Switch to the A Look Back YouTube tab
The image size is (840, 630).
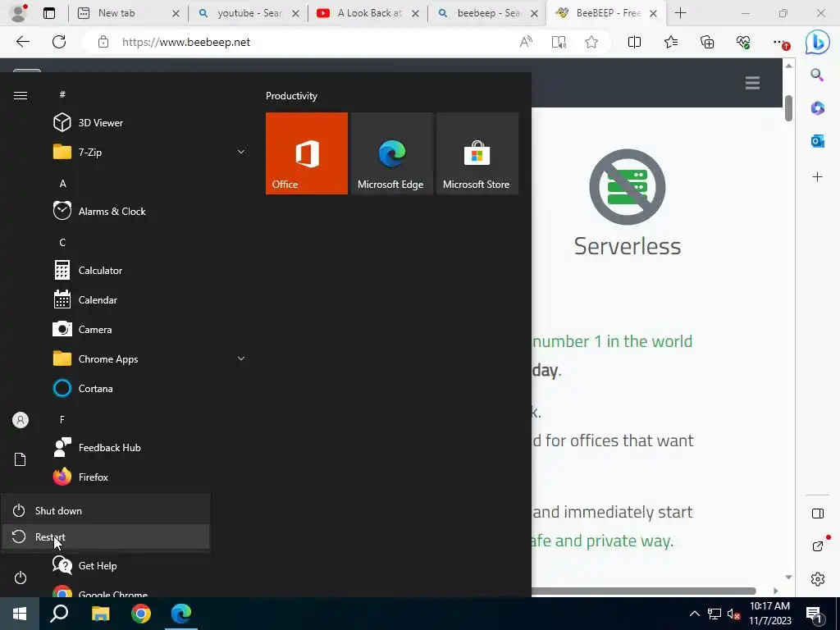pos(367,13)
